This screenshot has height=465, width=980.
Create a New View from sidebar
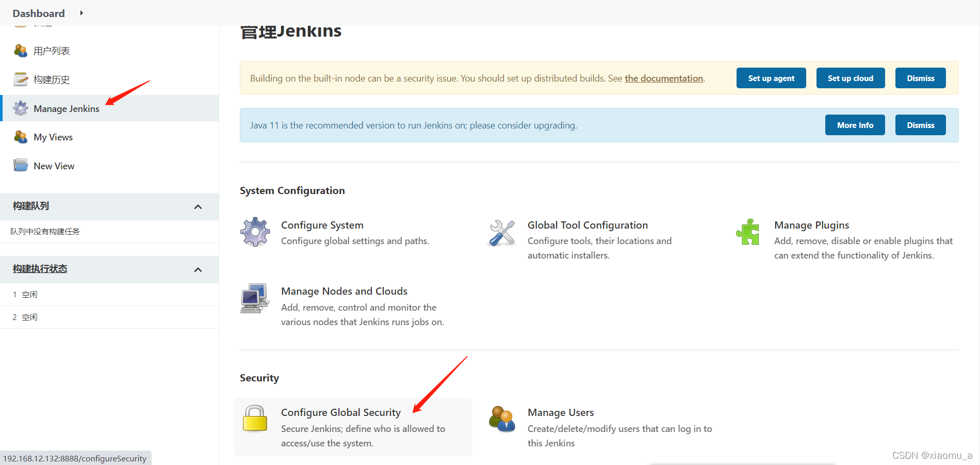coord(54,166)
